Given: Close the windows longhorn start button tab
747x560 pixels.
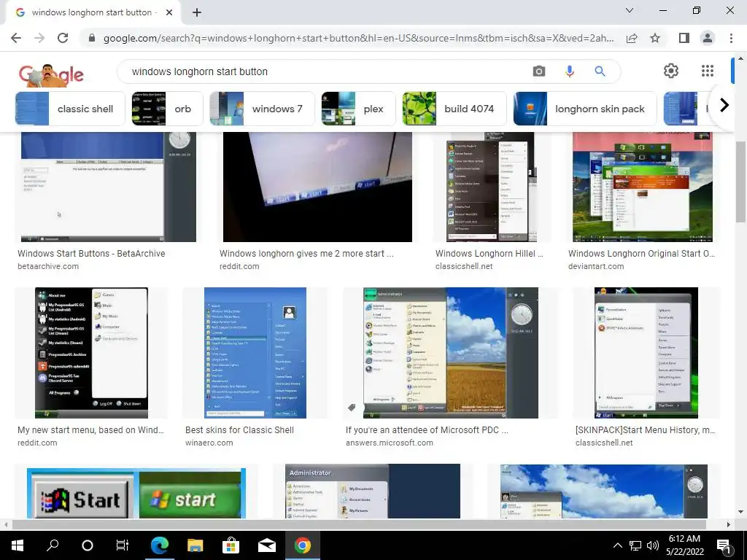Looking at the screenshot, I should (x=169, y=12).
